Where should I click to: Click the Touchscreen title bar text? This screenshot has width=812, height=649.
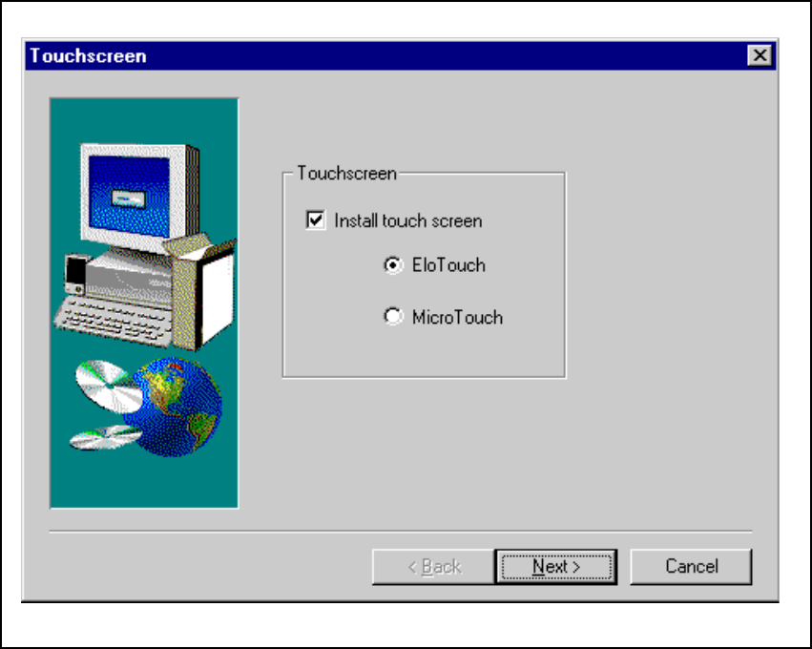88,56
